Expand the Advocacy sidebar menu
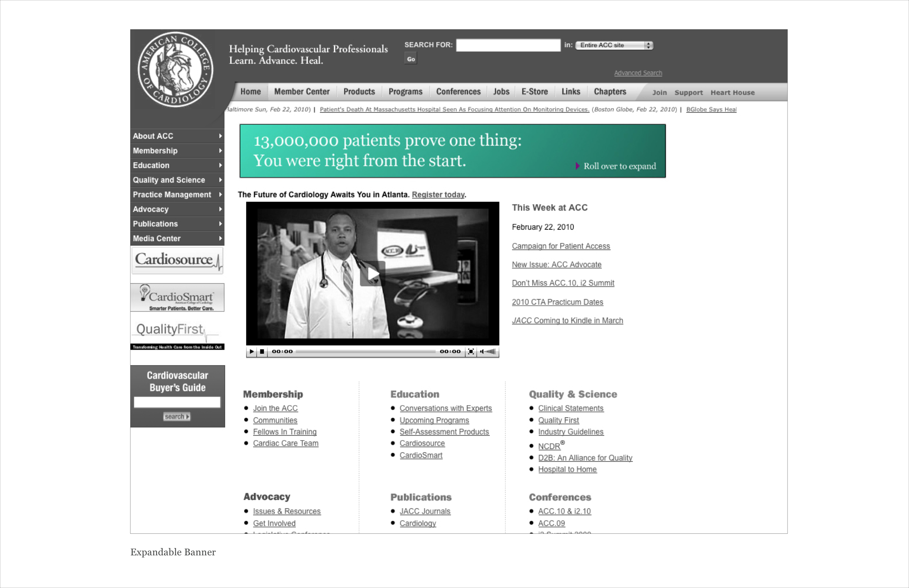The height and width of the screenshot is (588, 909). point(177,209)
